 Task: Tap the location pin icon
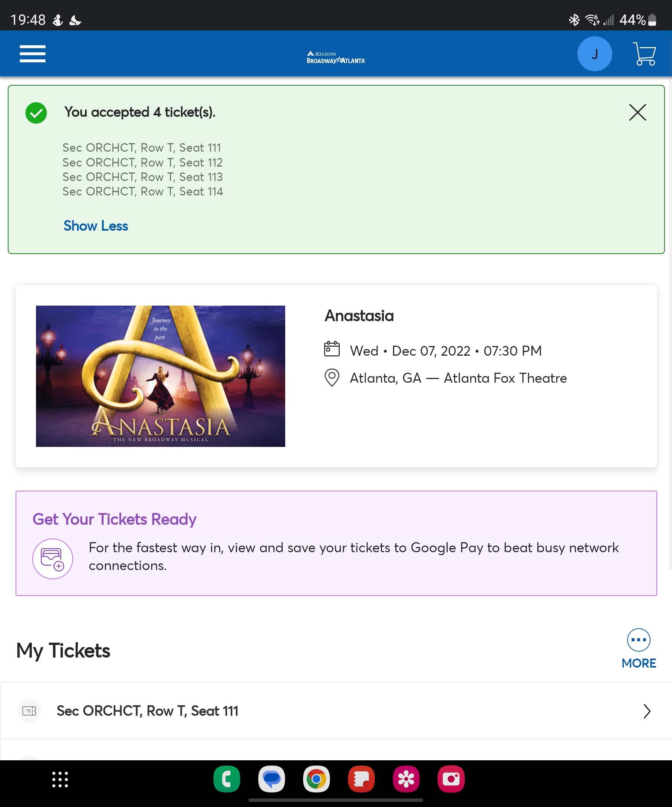click(x=332, y=378)
